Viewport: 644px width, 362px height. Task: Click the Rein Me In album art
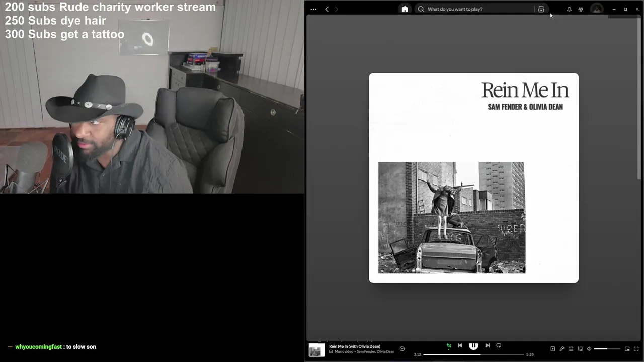coord(474,178)
